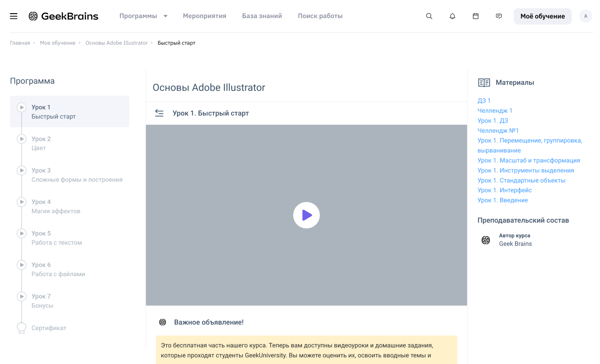Open Стандартные объекты material
600x364 pixels.
(x=521, y=180)
